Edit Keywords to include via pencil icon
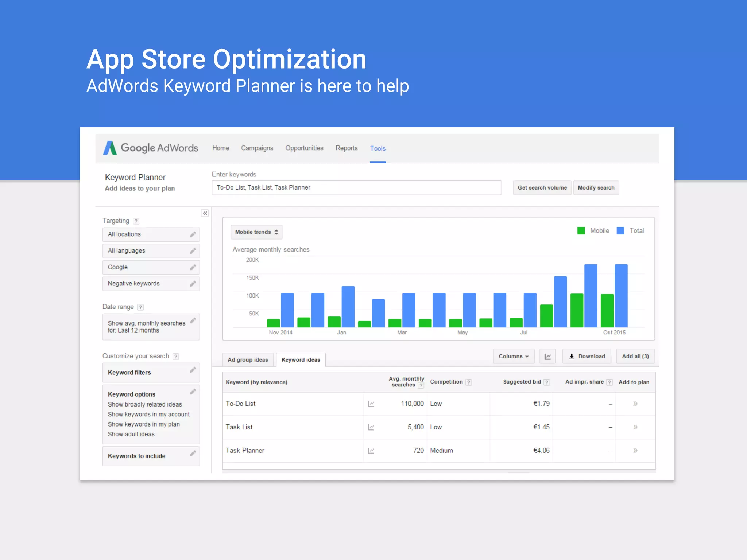Image resolution: width=747 pixels, height=560 pixels. (x=193, y=454)
